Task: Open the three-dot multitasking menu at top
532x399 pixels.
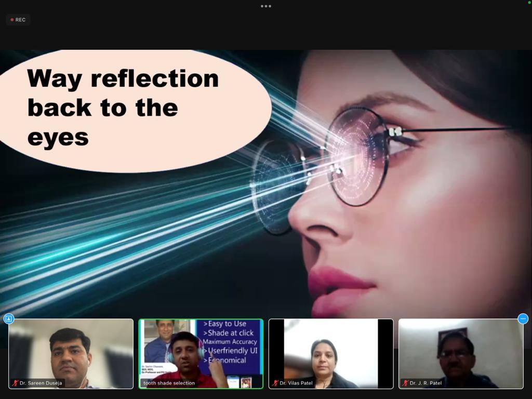Action: [x=266, y=6]
